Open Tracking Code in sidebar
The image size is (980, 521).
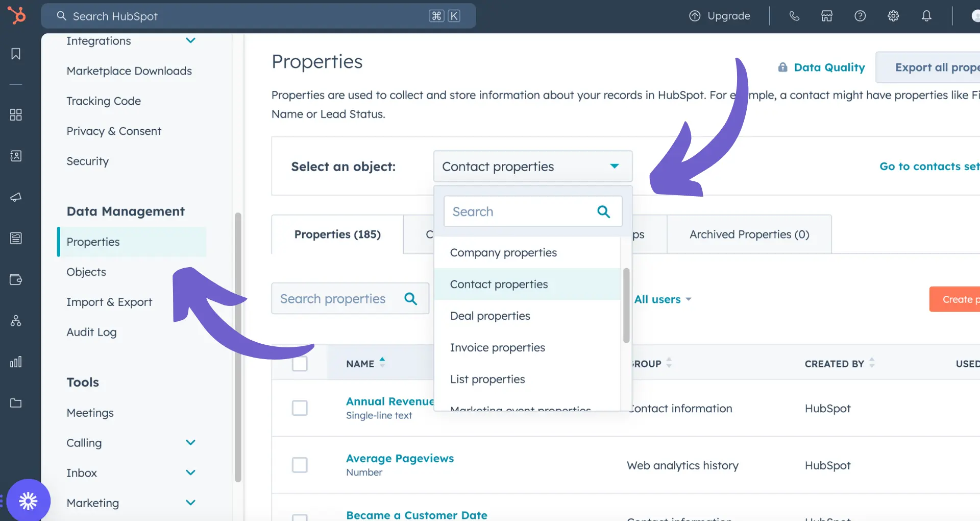click(104, 101)
